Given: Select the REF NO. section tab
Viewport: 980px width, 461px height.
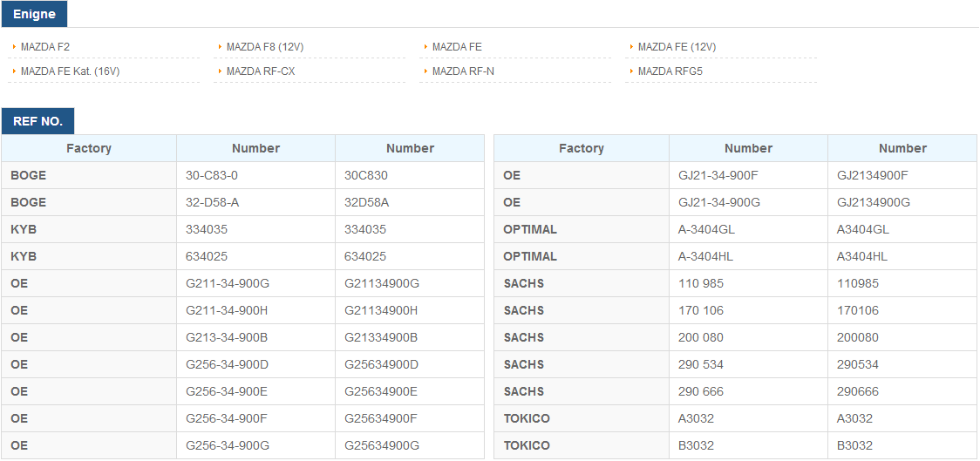Looking at the screenshot, I should click(x=37, y=121).
